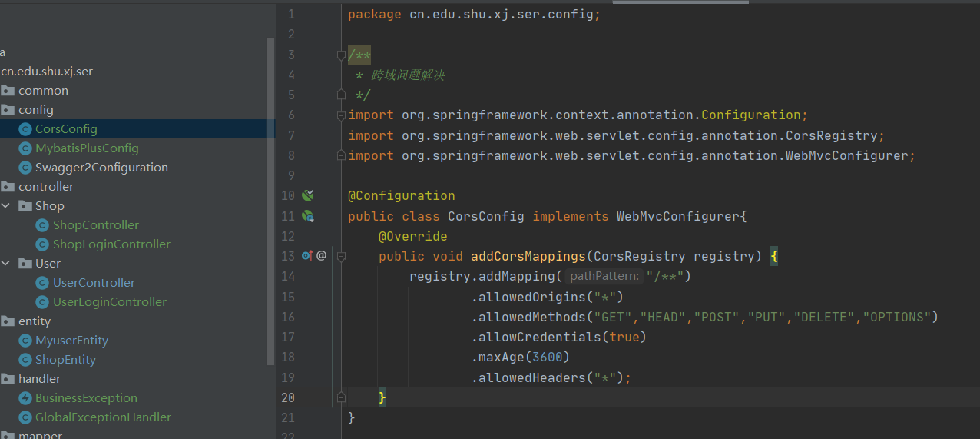Click the package keyword on line 1
Viewport: 980px width, 439px height.
click(x=375, y=15)
